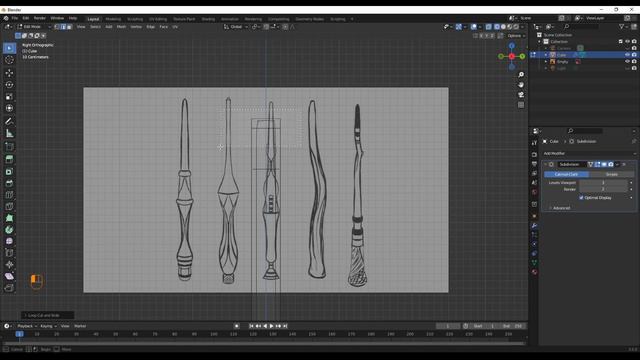Enable wireframe viewport shading

tap(497, 27)
